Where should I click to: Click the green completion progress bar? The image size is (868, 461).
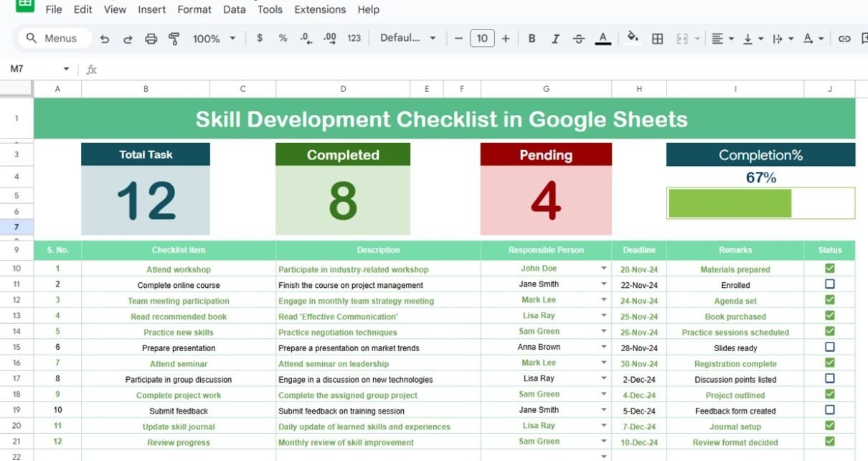point(730,203)
